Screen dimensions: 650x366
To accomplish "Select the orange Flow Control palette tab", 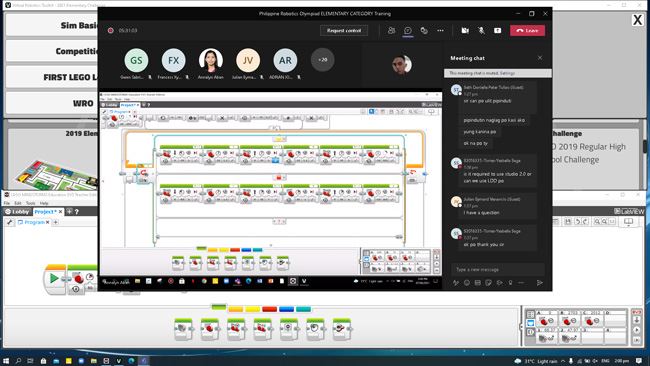I will pos(235,309).
